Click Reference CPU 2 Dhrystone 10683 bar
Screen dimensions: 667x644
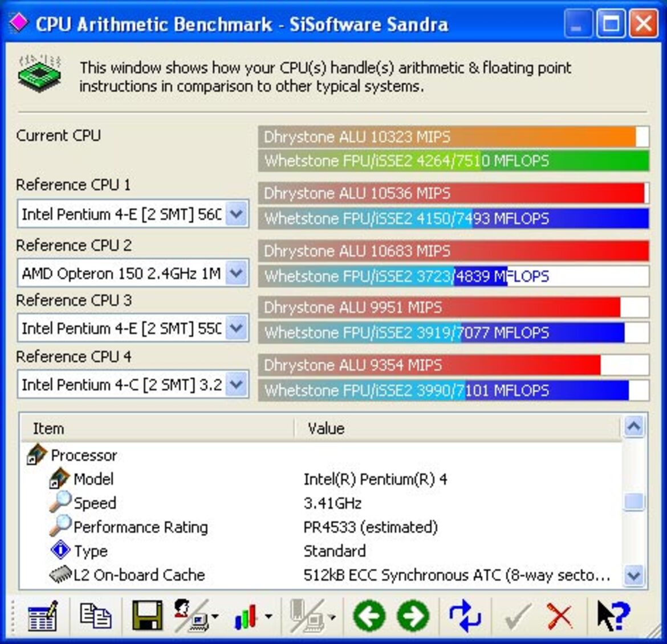(453, 251)
